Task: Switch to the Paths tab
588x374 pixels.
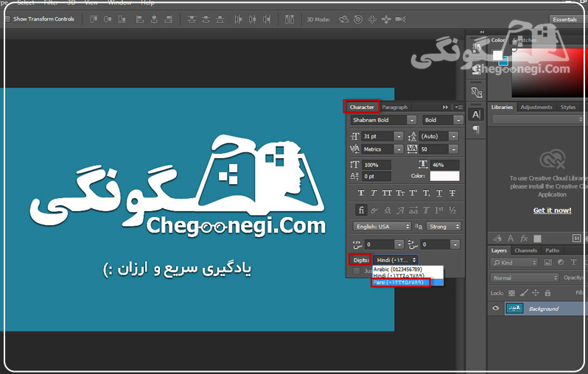Action: 552,250
